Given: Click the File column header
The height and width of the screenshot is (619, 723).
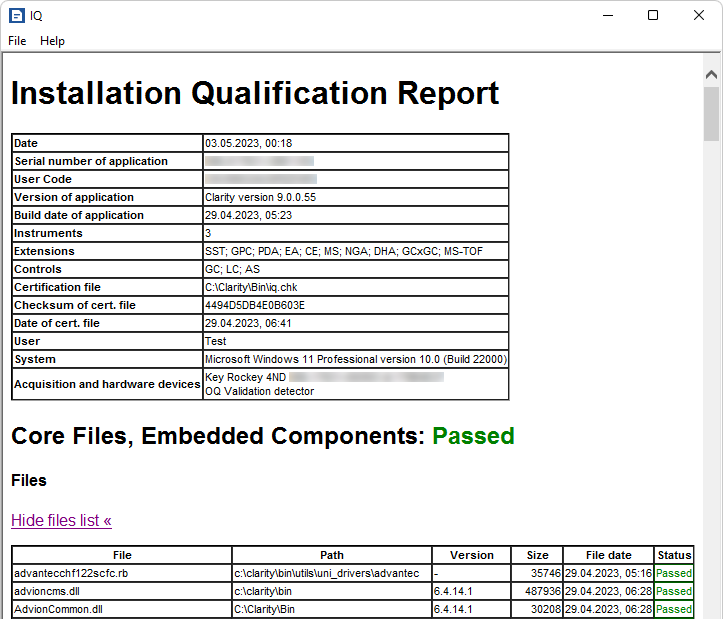Looking at the screenshot, I should pyautogui.click(x=122, y=555).
